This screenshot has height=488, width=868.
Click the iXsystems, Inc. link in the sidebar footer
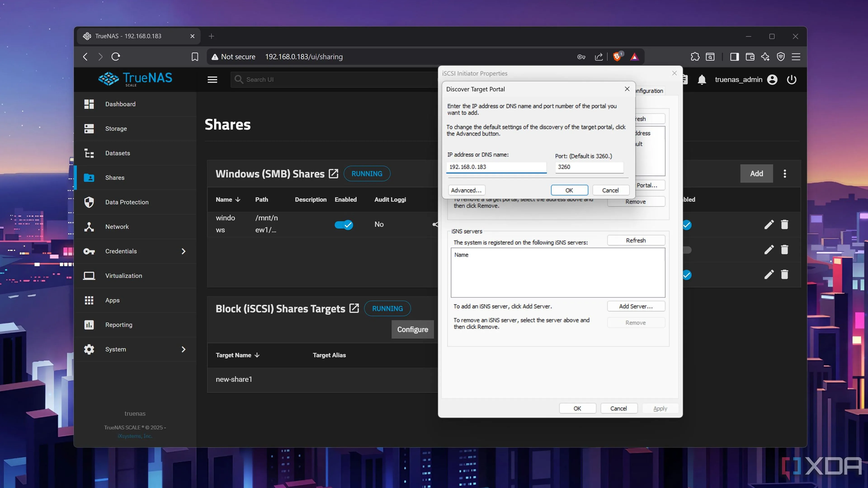(x=135, y=436)
